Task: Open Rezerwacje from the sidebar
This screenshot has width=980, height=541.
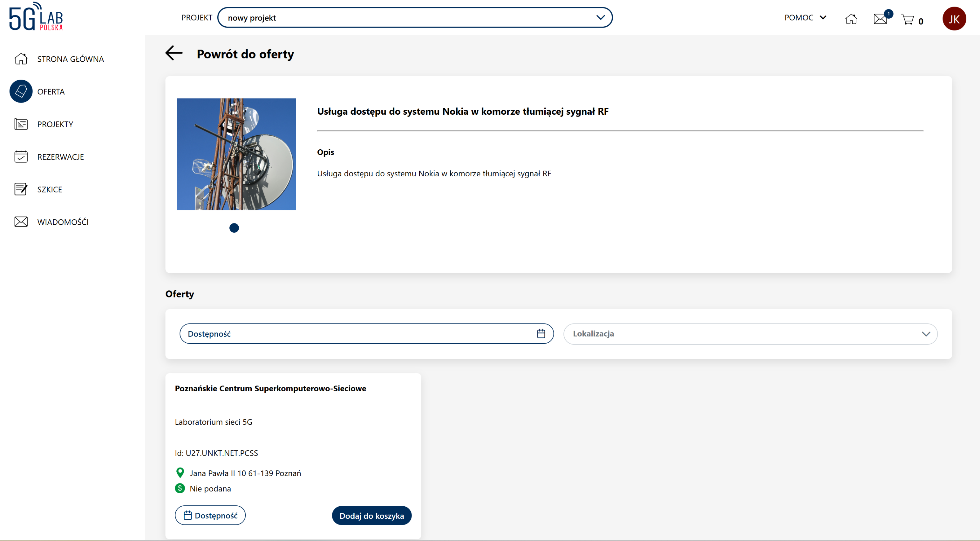Action: coord(60,157)
